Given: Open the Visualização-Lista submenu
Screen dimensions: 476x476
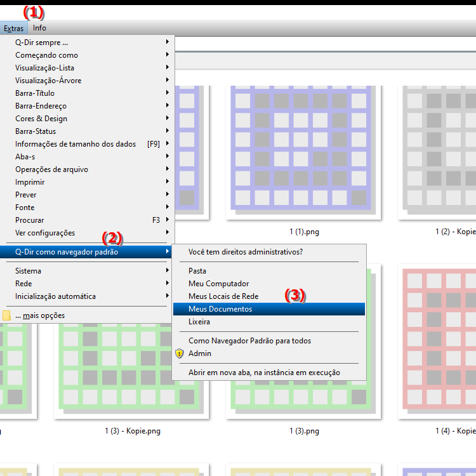Looking at the screenshot, I should coord(88,68).
